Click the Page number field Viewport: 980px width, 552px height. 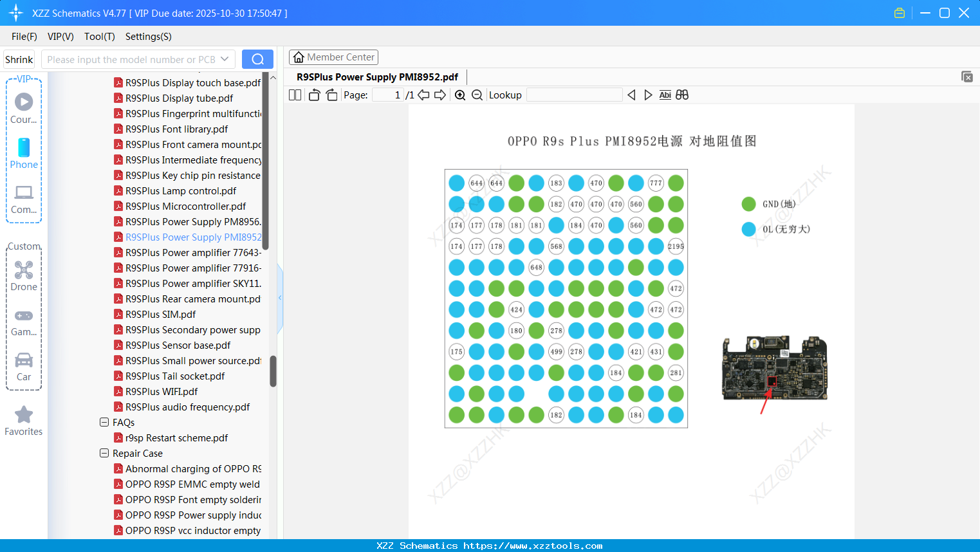388,95
